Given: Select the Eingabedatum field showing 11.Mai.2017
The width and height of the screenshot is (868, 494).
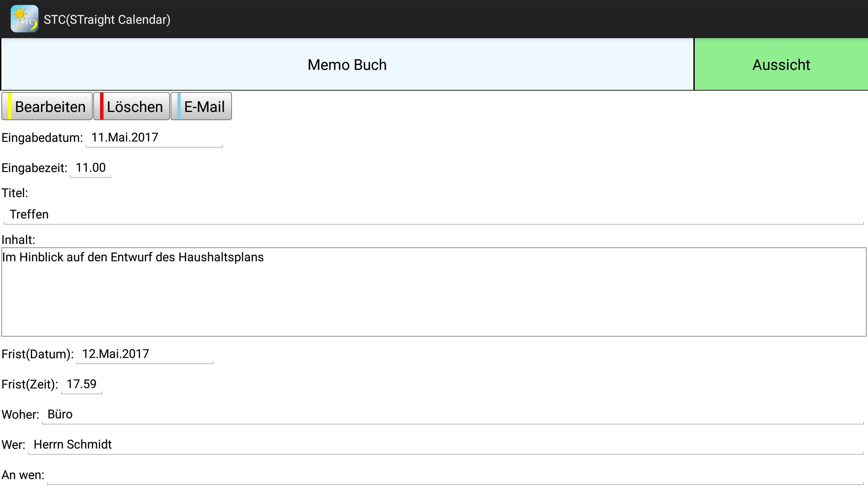Looking at the screenshot, I should [x=154, y=138].
